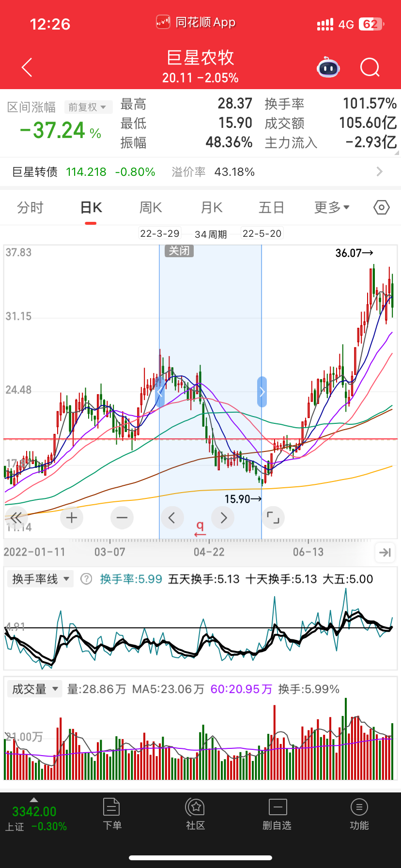
Task: Move chart left with arrow button
Action: pos(172,518)
